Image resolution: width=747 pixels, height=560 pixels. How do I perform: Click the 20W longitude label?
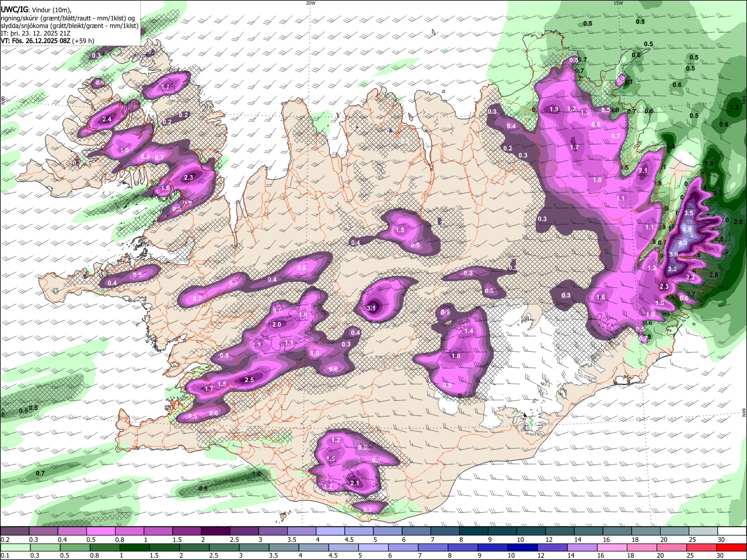pyautogui.click(x=310, y=3)
